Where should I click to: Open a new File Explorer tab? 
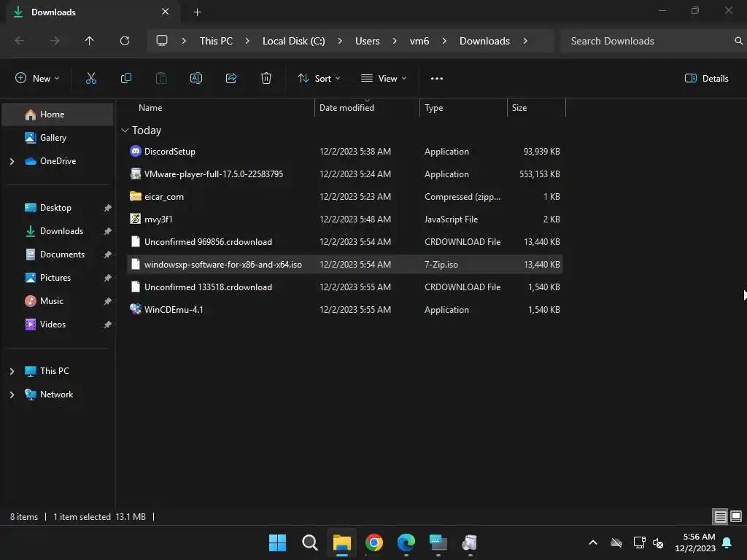point(197,12)
